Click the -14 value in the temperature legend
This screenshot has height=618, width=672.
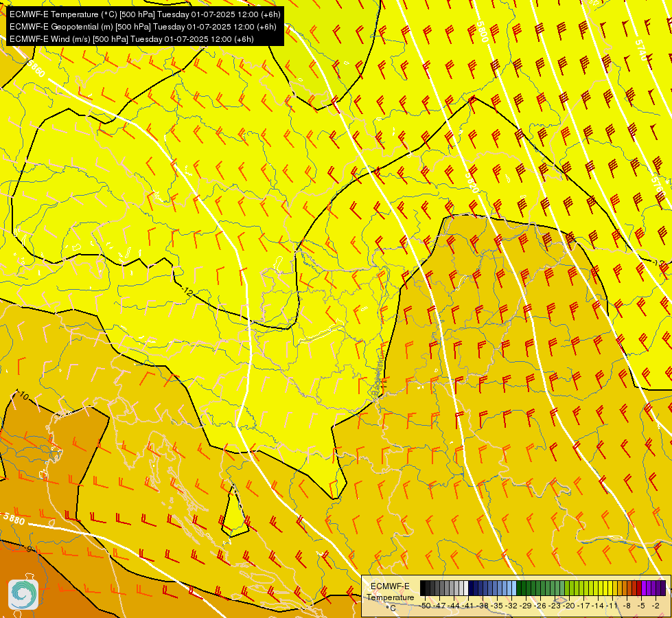(598, 606)
